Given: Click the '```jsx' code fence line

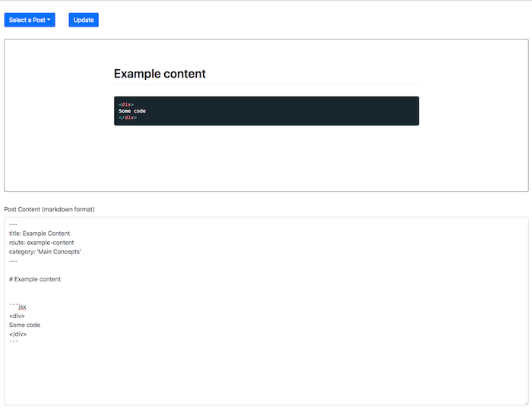Looking at the screenshot, I should [x=17, y=307].
